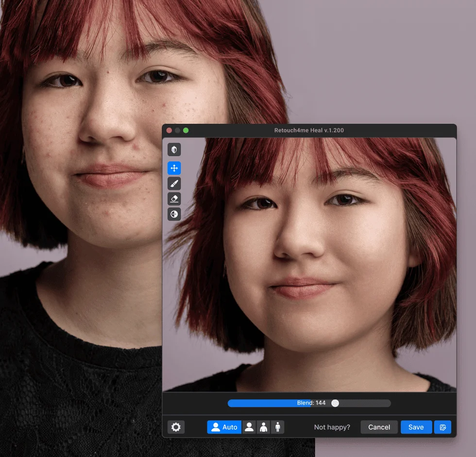476x457 pixels.
Task: Select the Eraser tool
Action: point(174,199)
